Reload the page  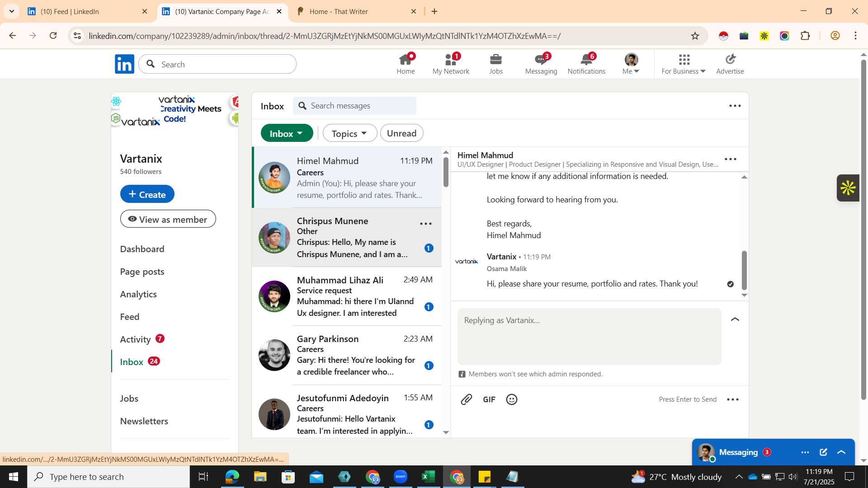(53, 36)
